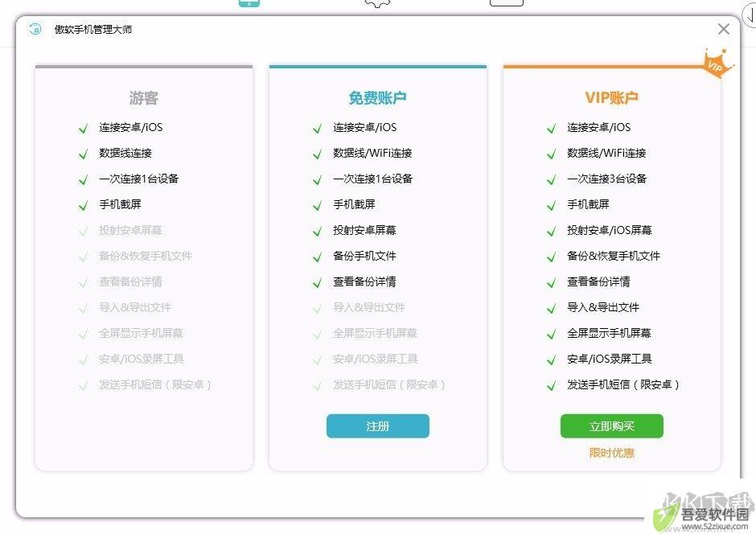756x534 pixels.
Task: Click the 立即购买 buy now button
Action: coord(611,426)
